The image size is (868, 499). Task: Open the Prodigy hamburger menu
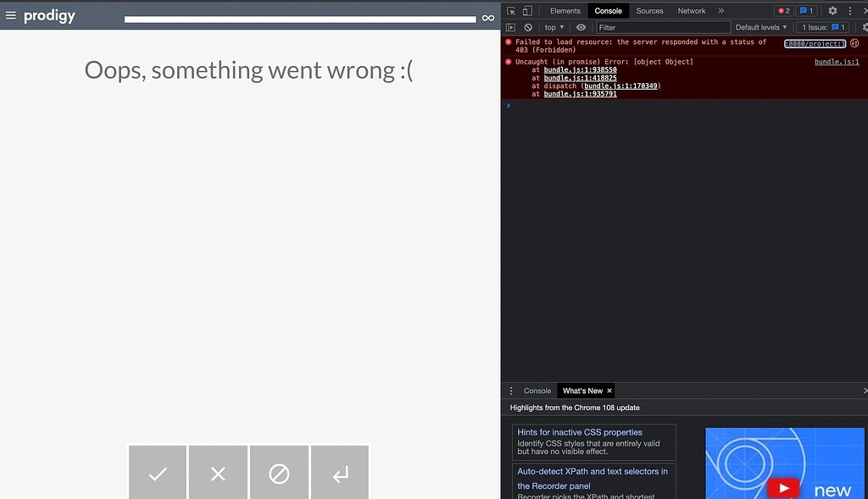[x=11, y=14]
